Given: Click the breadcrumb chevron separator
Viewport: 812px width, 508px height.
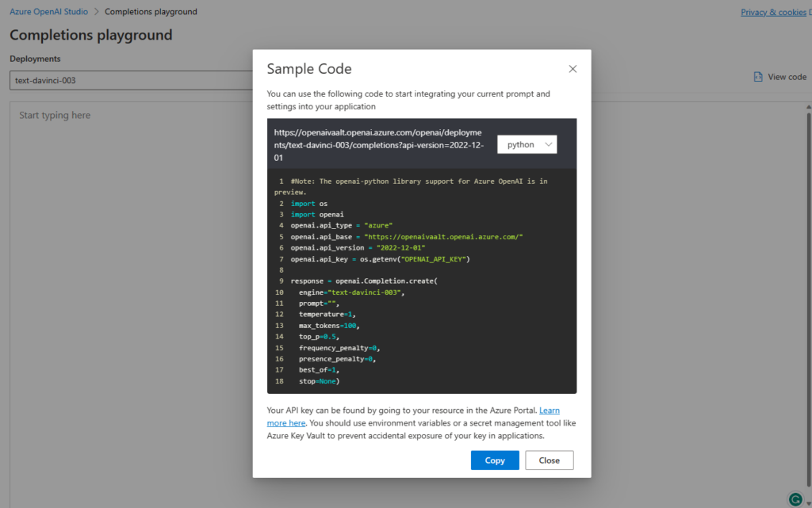Looking at the screenshot, I should (96, 12).
